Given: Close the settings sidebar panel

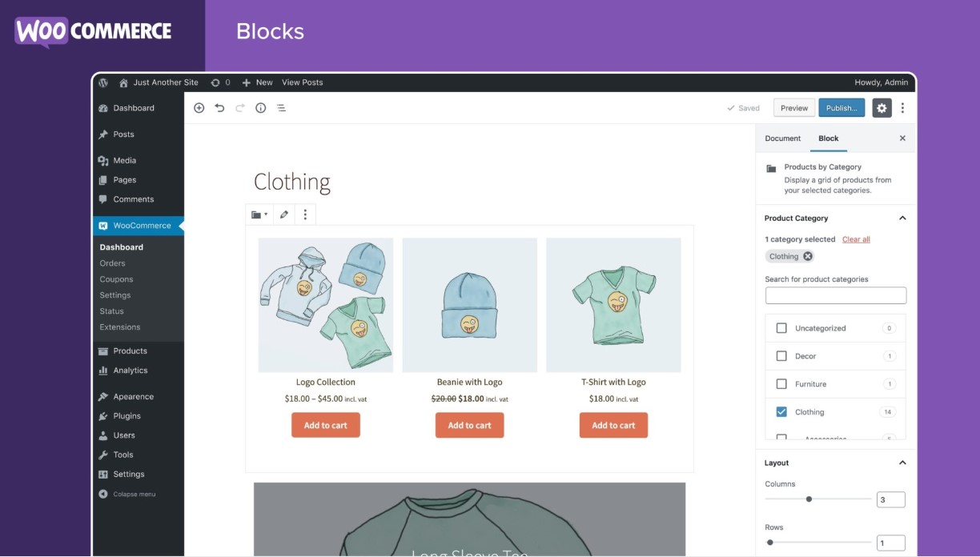Looking at the screenshot, I should coord(902,138).
